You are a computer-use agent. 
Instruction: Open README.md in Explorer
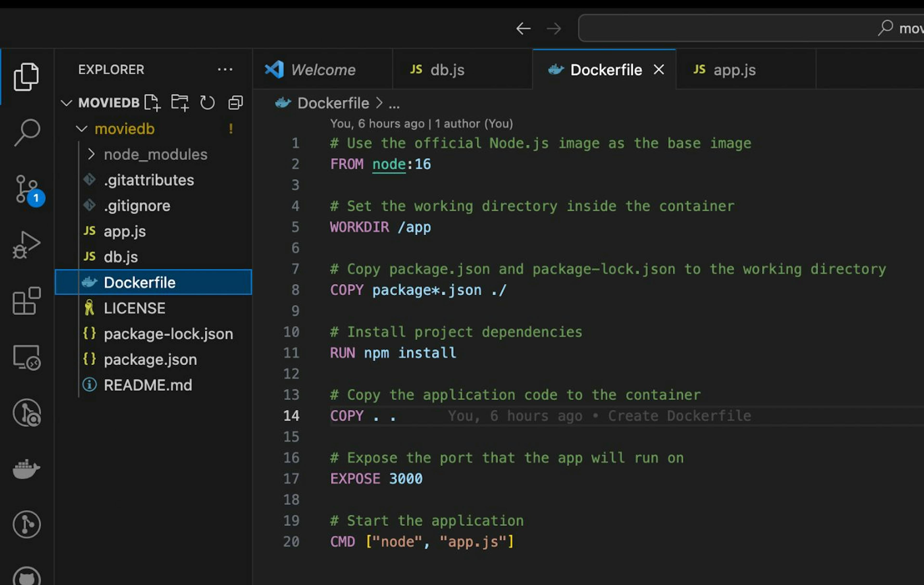point(154,385)
